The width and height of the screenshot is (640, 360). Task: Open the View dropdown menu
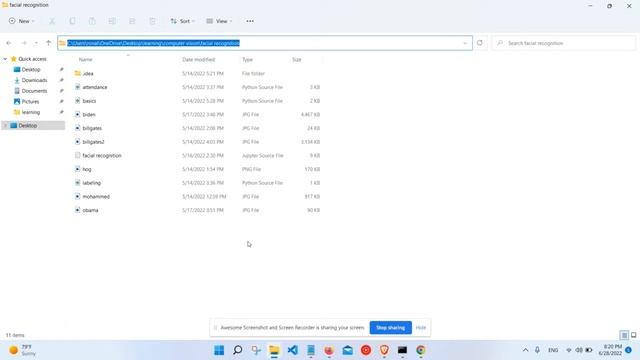pyautogui.click(x=219, y=21)
